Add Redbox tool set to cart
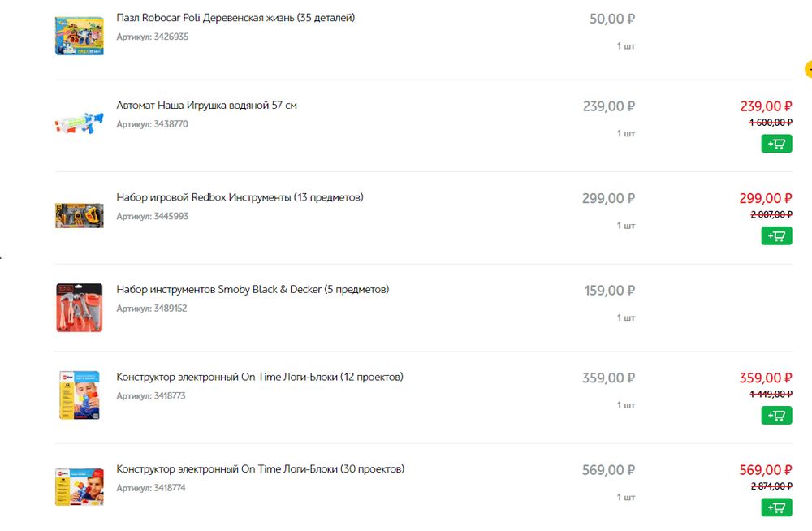The height and width of the screenshot is (531, 812). (x=776, y=236)
